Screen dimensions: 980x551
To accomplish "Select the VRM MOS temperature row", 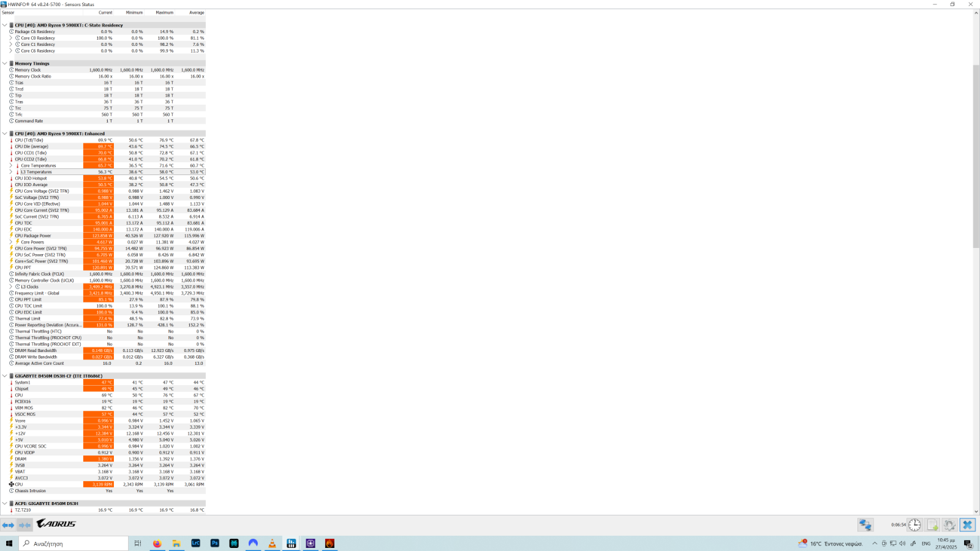I will point(103,408).
